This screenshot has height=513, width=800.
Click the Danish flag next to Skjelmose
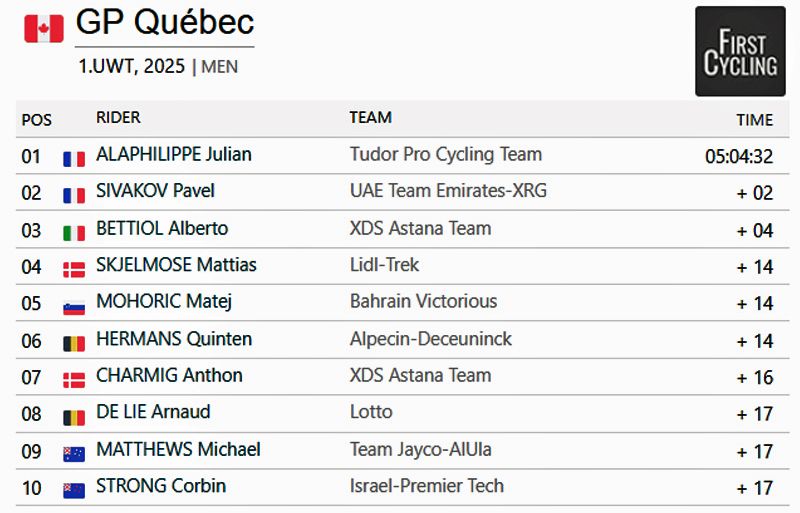point(74,267)
